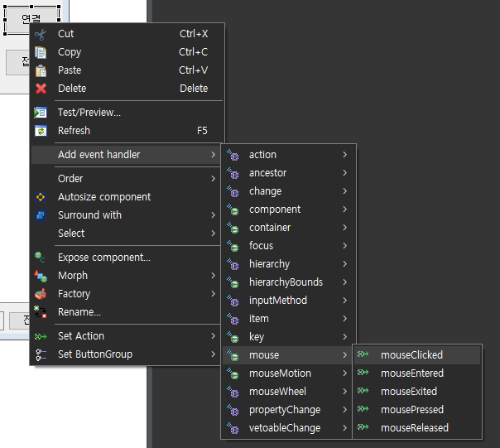The image size is (500, 448).
Task: Click the mouse listener icon
Action: point(233,355)
